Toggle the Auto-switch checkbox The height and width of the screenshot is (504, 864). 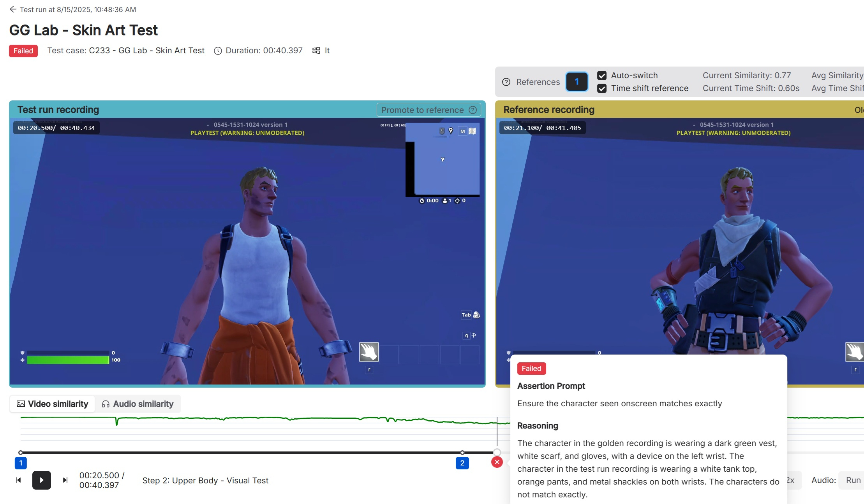point(602,76)
